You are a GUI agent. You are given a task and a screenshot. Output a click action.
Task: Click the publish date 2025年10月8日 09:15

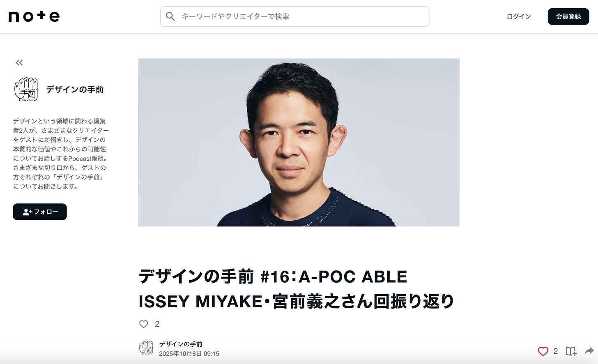pos(189,354)
